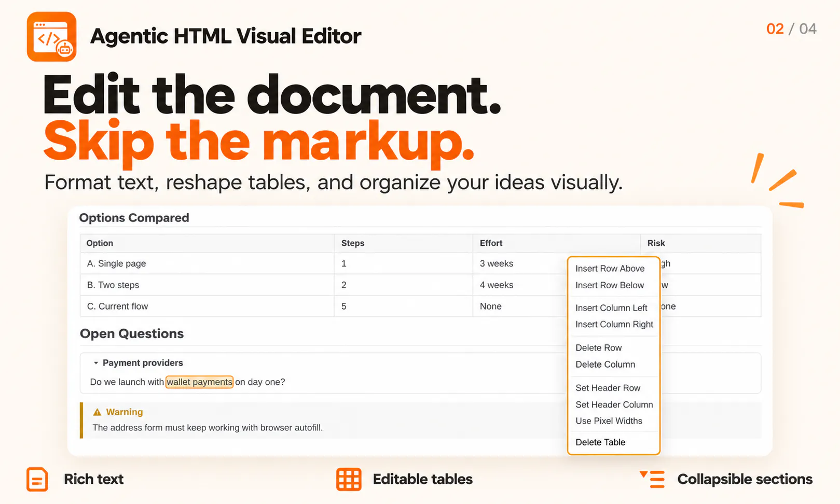The image size is (840, 504).
Task: Click the Open Questions heading
Action: point(132,334)
